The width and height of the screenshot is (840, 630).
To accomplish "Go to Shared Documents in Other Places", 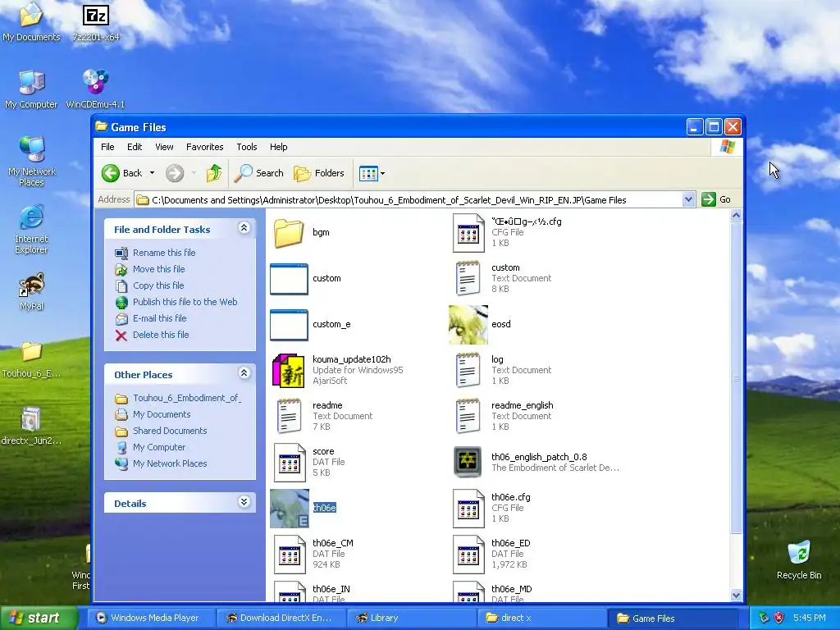I will 170,431.
